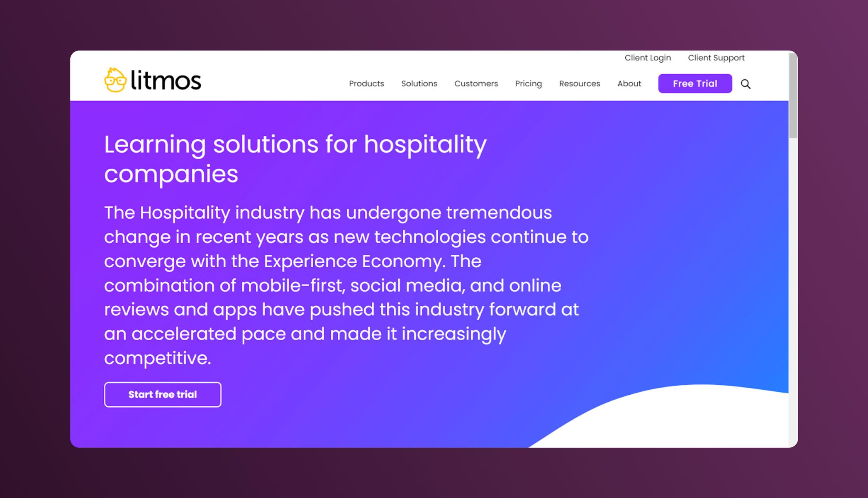Expand the Solutions dropdown

pos(419,83)
